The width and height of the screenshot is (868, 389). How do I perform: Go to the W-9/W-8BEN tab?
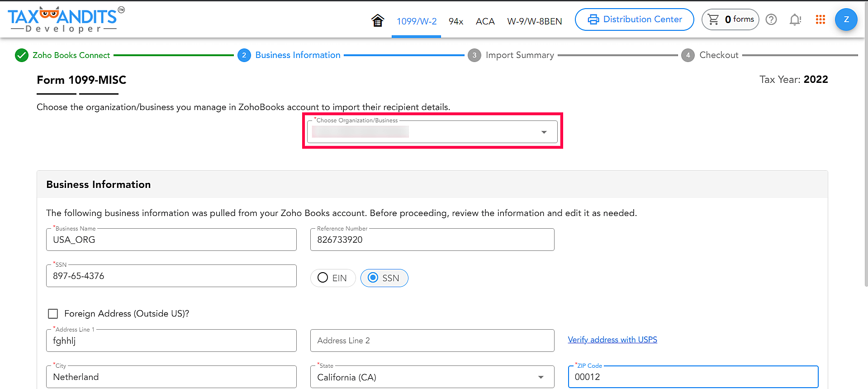click(534, 21)
